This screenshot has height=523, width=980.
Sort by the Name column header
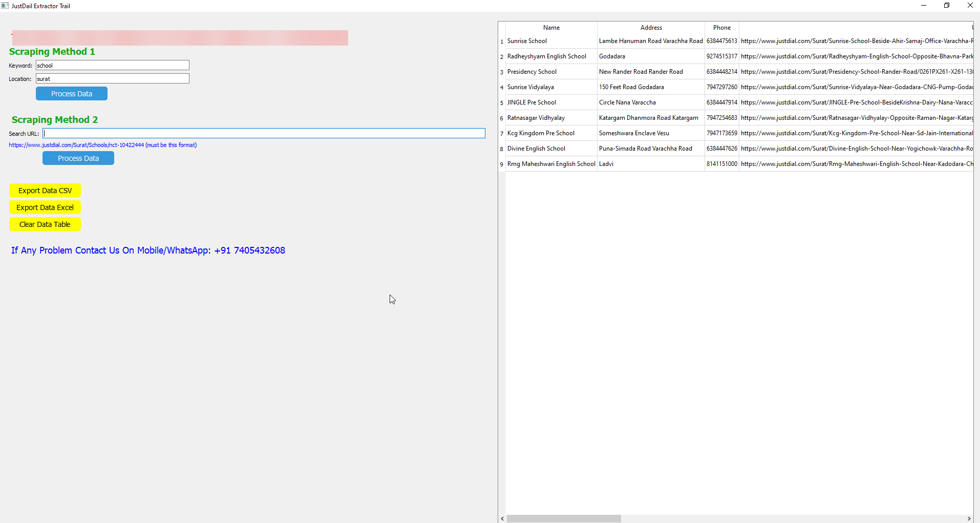point(551,28)
